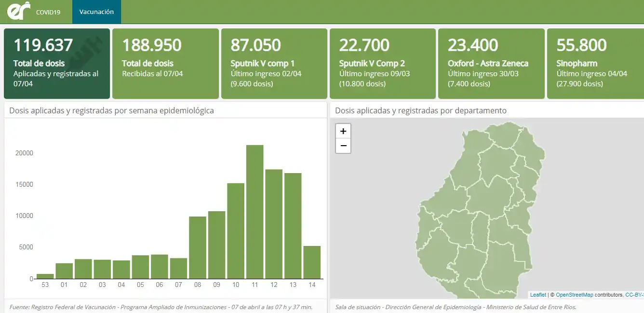Screen dimensions: 644x313
Task: Click the week 14 bar in chart
Action: pos(312,262)
